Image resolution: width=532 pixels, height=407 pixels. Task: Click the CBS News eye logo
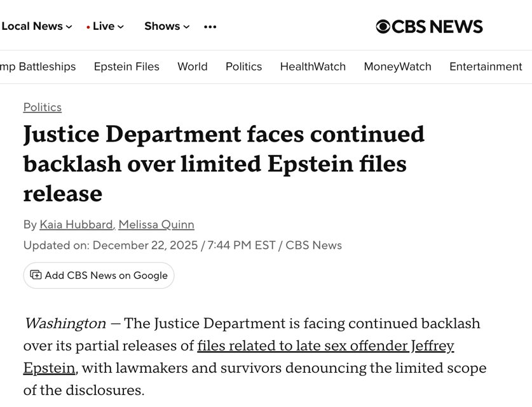point(383,27)
